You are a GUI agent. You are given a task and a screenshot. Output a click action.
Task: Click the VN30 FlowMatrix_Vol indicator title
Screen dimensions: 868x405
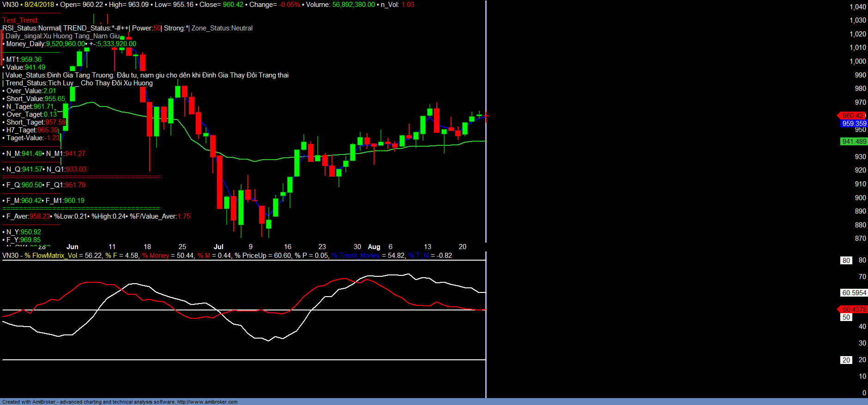click(x=51, y=256)
